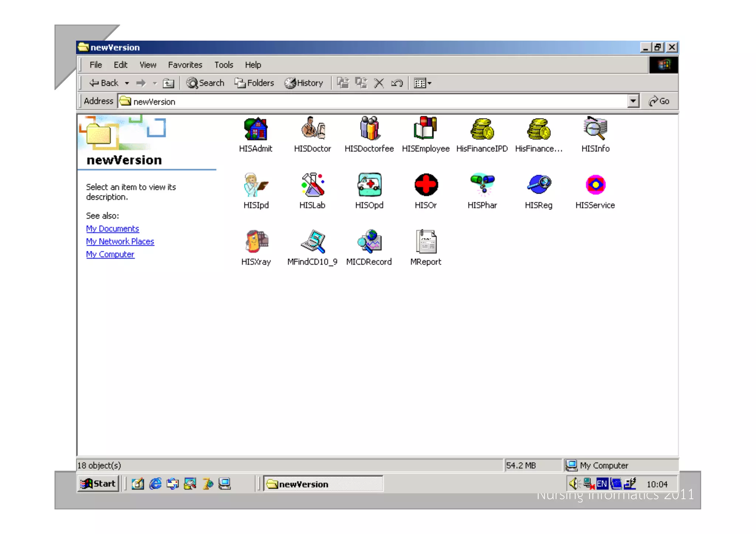This screenshot has width=756, height=534.
Task: Select the HisFinanceIPD coins icon
Action: [x=482, y=129]
